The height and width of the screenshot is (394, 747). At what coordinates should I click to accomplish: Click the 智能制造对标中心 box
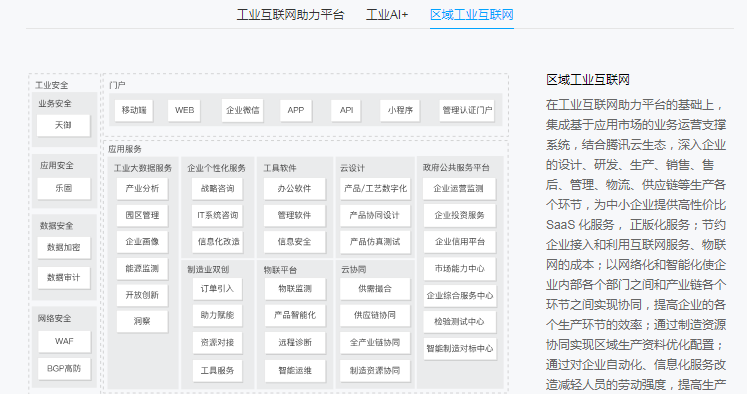(460, 349)
